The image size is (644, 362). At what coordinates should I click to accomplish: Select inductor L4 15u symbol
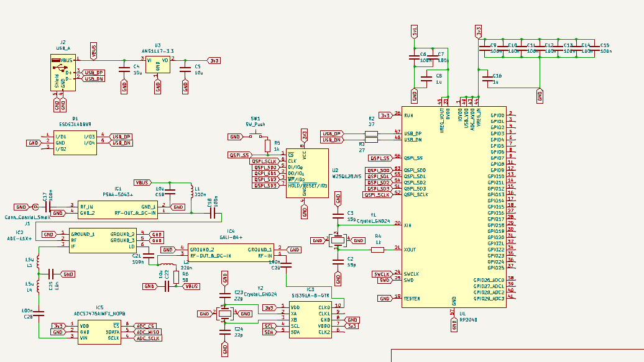(x=38, y=286)
